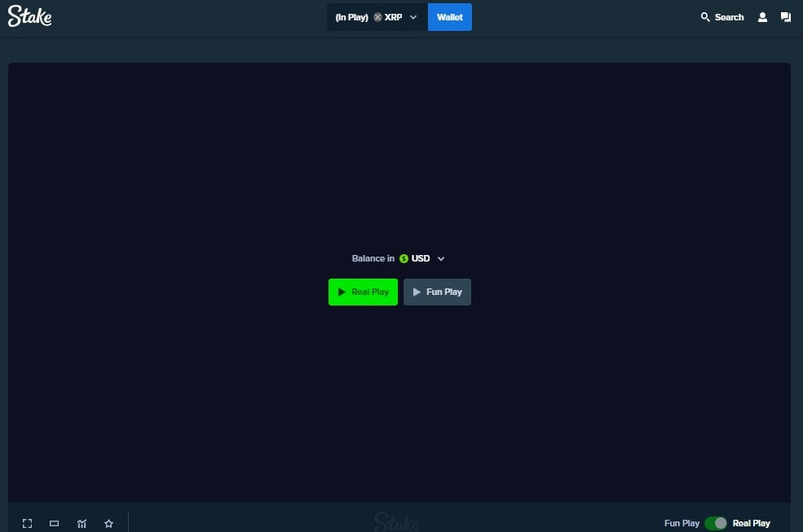
Task: Enter fullscreen mode with the corner-brackets icon
Action: (27, 523)
